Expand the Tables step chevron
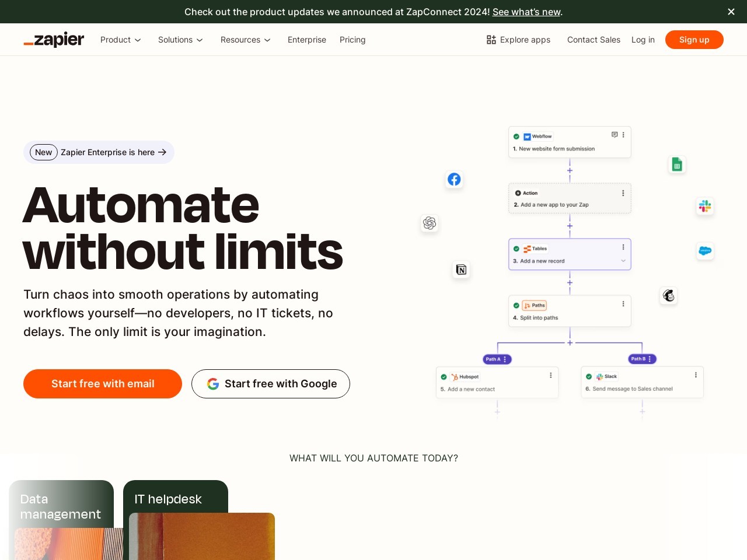This screenshot has width=747, height=560. point(623,261)
